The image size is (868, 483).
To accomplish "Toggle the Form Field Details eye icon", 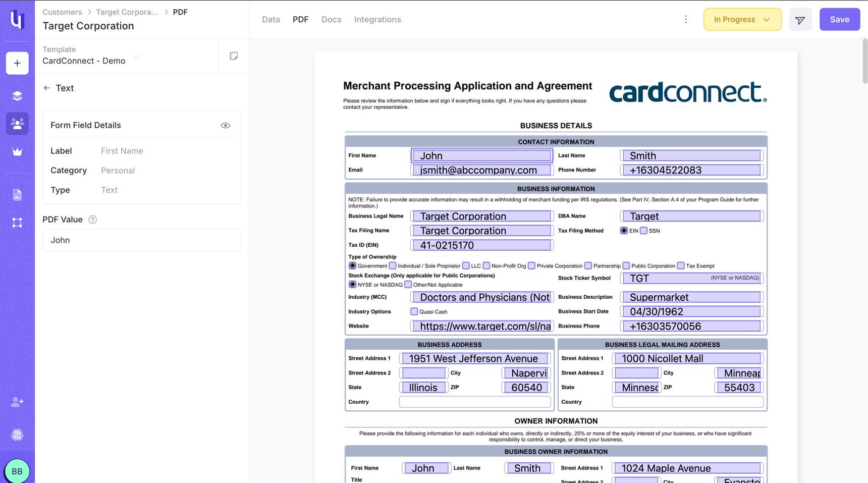I will [x=226, y=125].
